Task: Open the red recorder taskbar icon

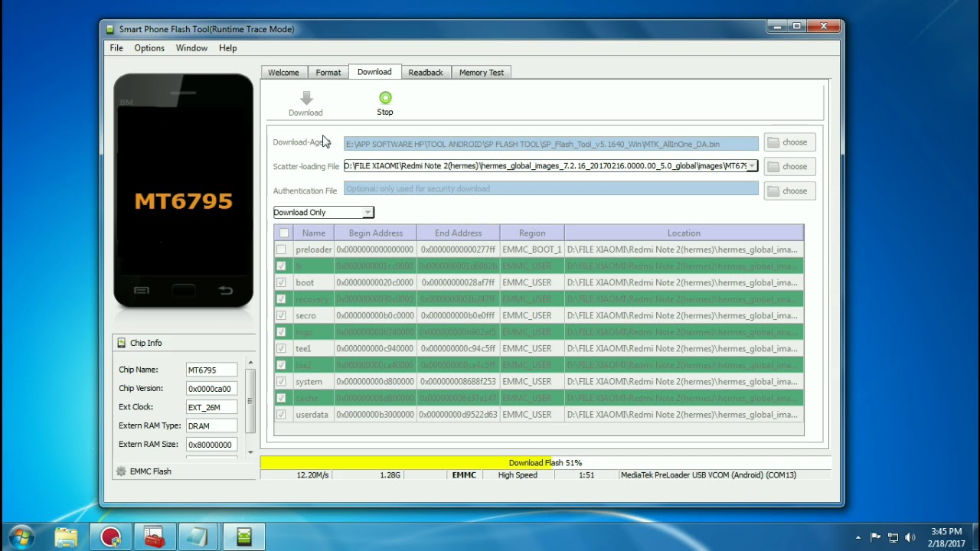Action: 110,537
